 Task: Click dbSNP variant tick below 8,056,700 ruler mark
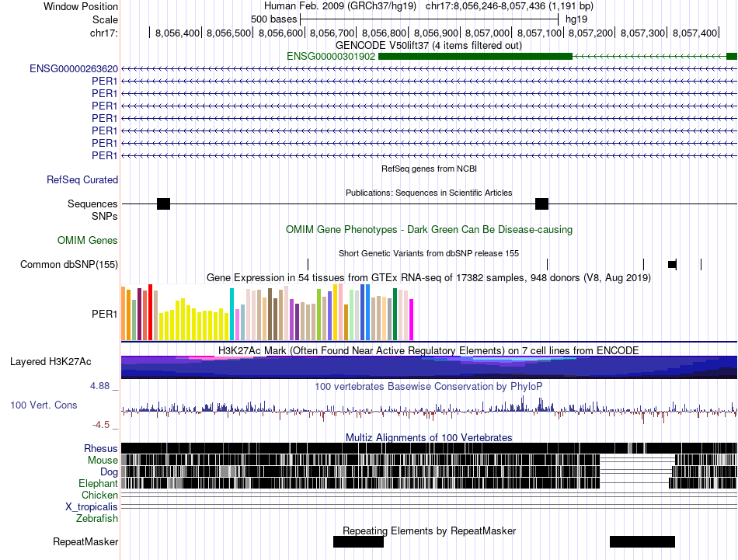click(308, 265)
